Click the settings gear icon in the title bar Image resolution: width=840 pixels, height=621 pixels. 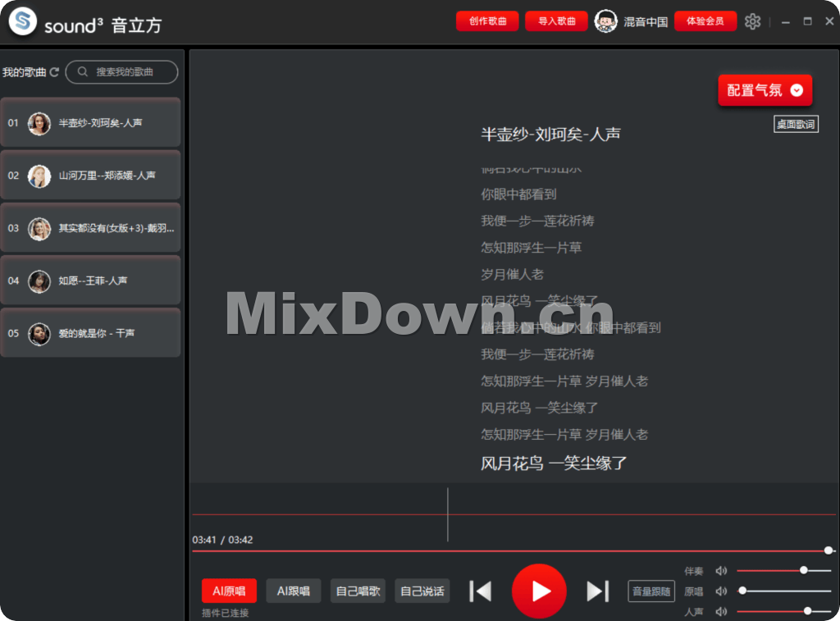[752, 21]
